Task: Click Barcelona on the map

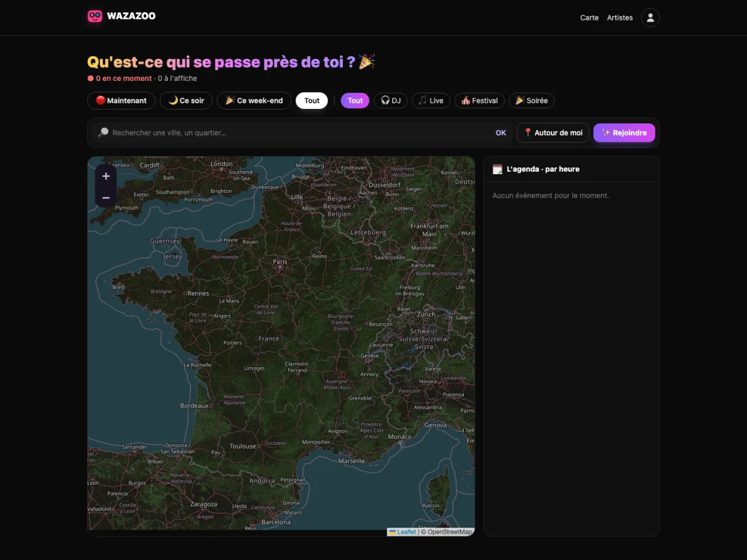Action: [276, 522]
